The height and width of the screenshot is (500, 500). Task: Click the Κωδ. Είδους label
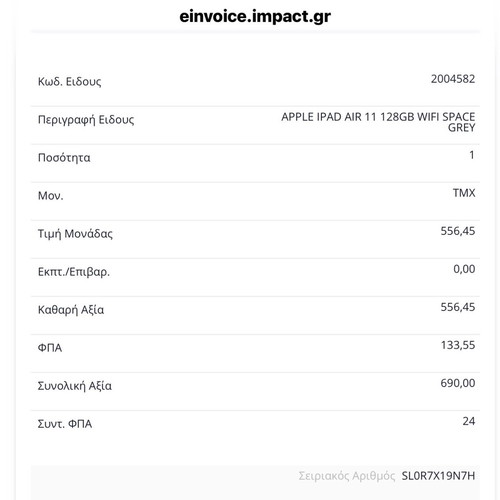[69, 81]
